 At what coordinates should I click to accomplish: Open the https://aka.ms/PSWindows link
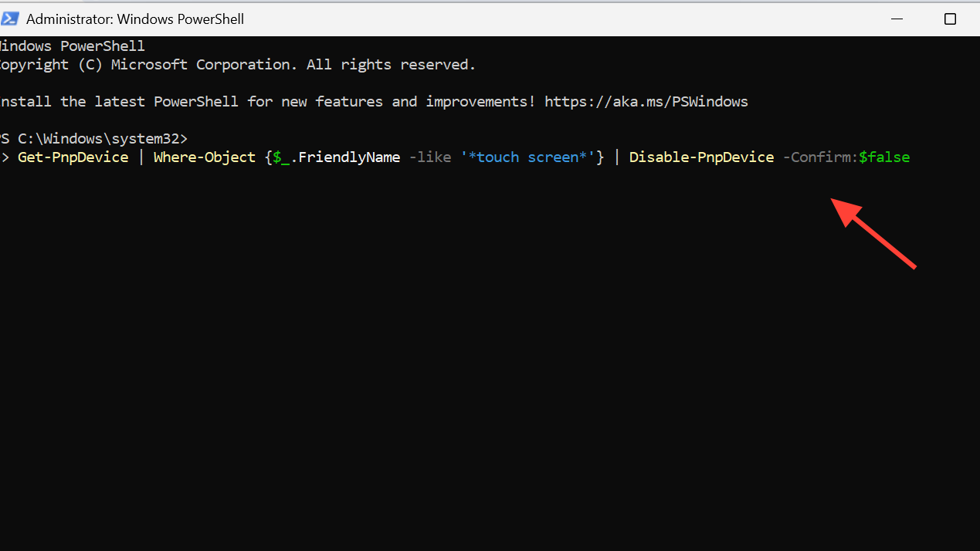tap(646, 102)
